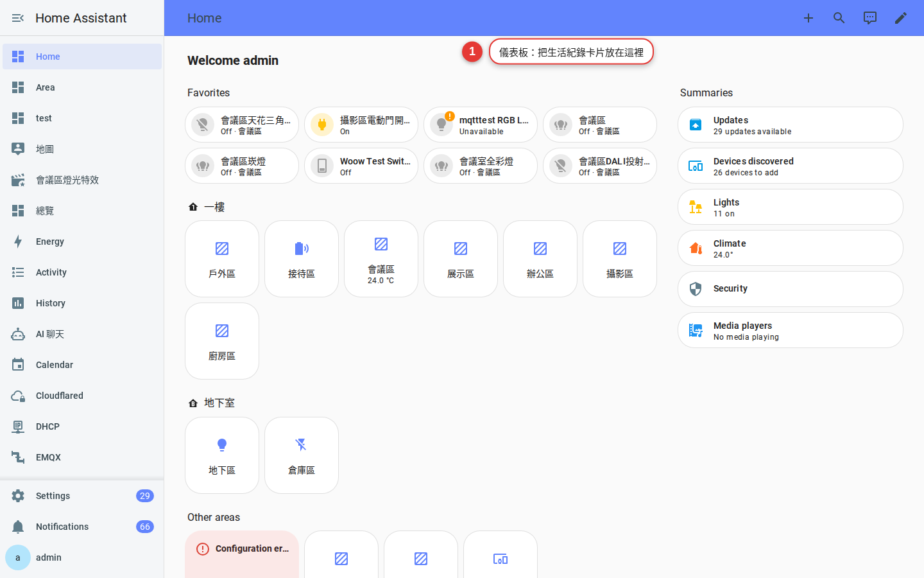924x578 pixels.
Task: Open 會議區燈光特效 sidebar item
Action: (x=82, y=180)
